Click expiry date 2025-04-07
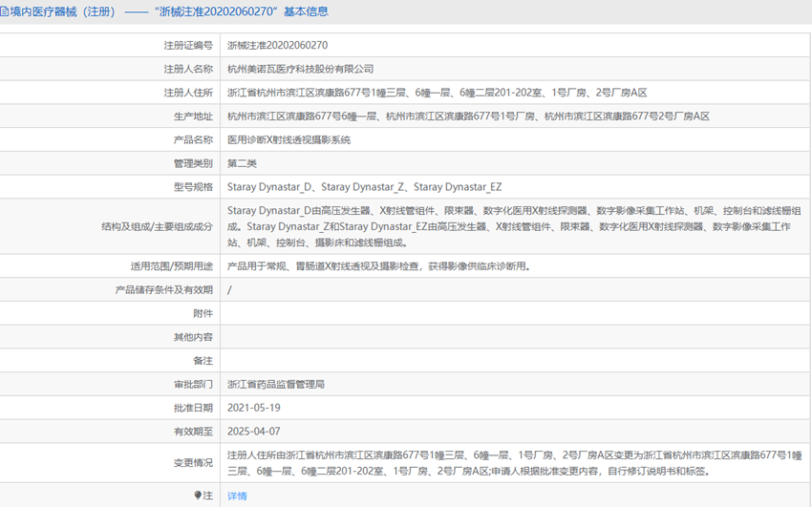The height and width of the screenshot is (507, 812). (x=254, y=432)
